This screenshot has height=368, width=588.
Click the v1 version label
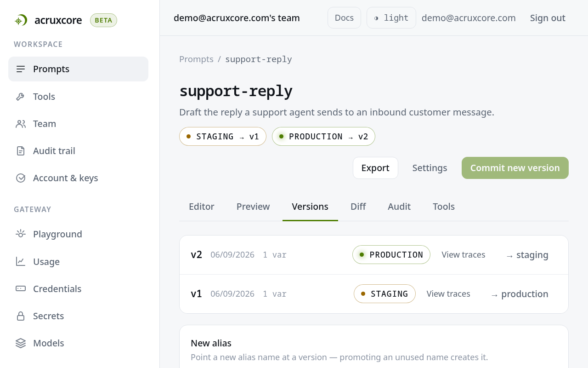tap(196, 294)
